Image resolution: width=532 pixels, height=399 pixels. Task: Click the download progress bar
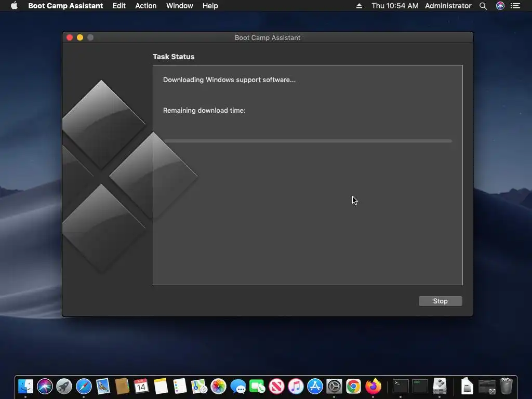(308, 141)
